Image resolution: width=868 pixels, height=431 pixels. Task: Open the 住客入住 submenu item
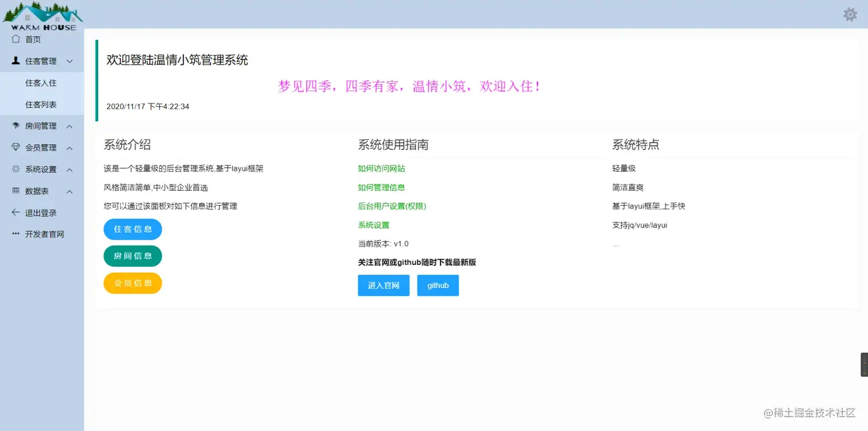[42, 83]
